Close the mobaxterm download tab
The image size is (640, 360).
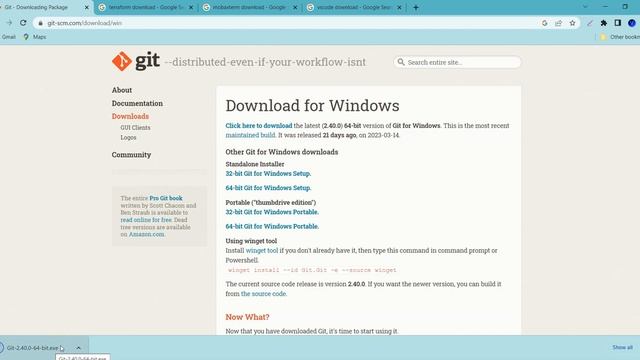click(295, 7)
